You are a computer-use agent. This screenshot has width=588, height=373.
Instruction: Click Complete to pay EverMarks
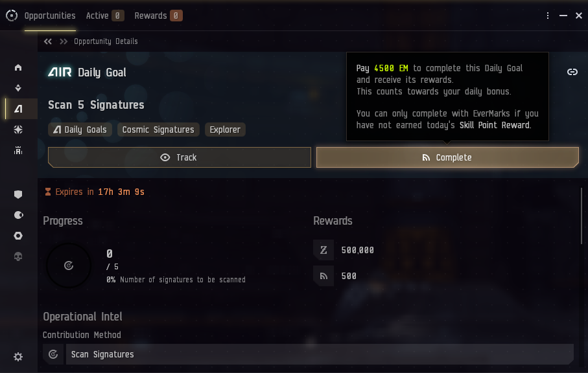pyautogui.click(x=447, y=157)
